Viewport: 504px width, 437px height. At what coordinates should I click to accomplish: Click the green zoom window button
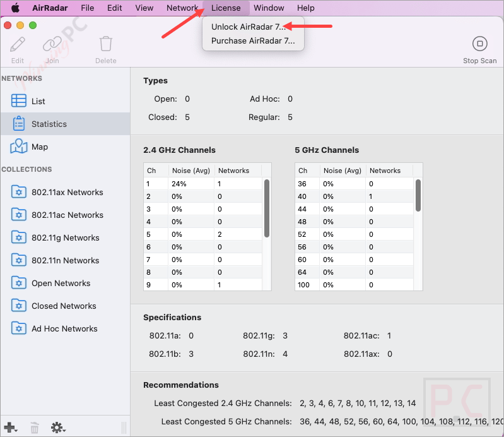(x=33, y=25)
